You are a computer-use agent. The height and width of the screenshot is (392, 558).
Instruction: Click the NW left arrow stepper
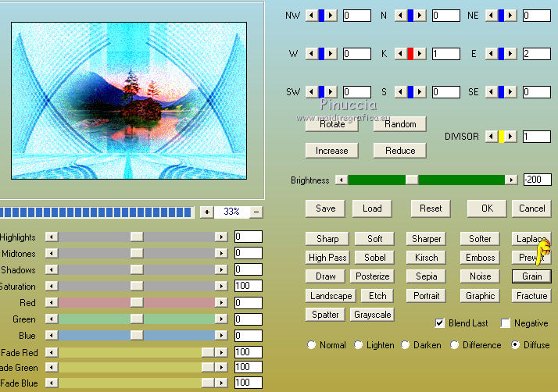click(312, 16)
